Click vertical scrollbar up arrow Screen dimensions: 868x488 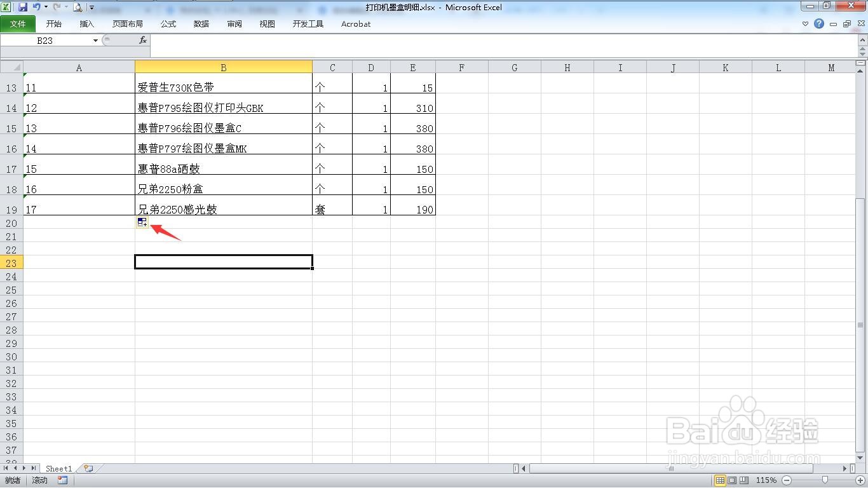pos(861,72)
